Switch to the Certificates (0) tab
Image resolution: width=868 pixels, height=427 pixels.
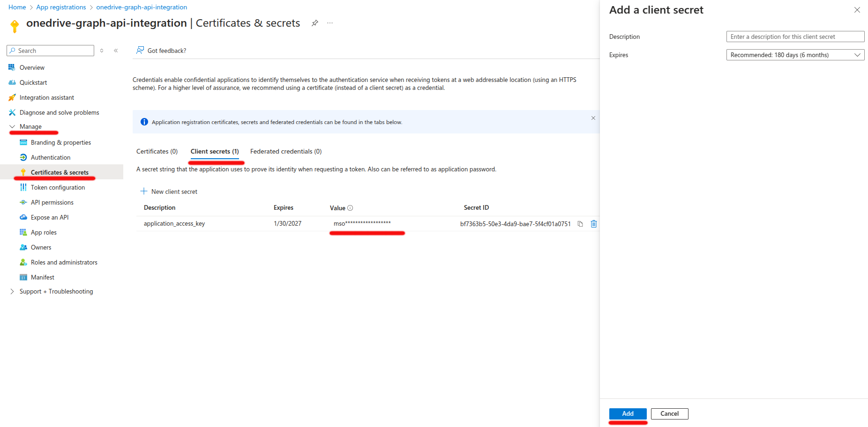coord(157,151)
